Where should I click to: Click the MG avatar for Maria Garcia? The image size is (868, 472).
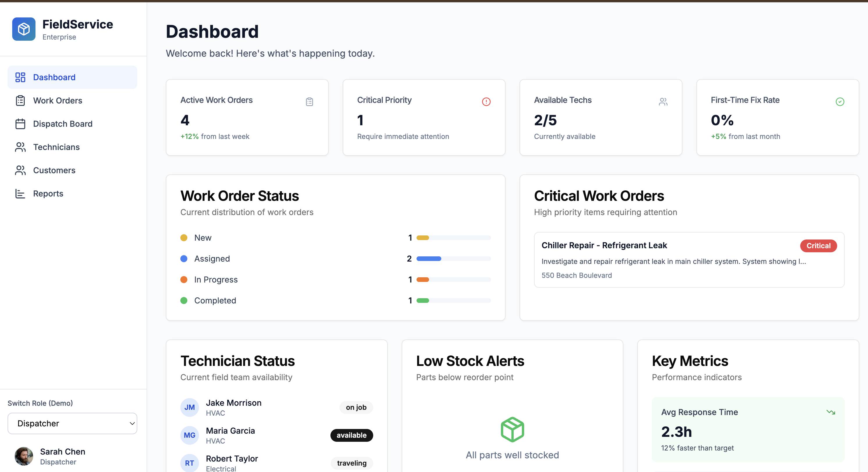(x=189, y=435)
